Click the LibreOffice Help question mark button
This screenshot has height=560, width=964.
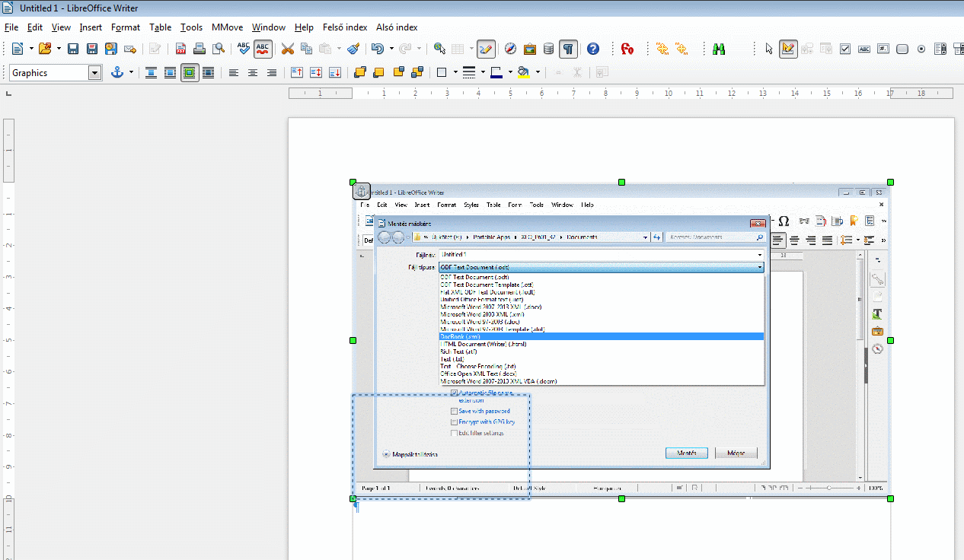[x=593, y=49]
